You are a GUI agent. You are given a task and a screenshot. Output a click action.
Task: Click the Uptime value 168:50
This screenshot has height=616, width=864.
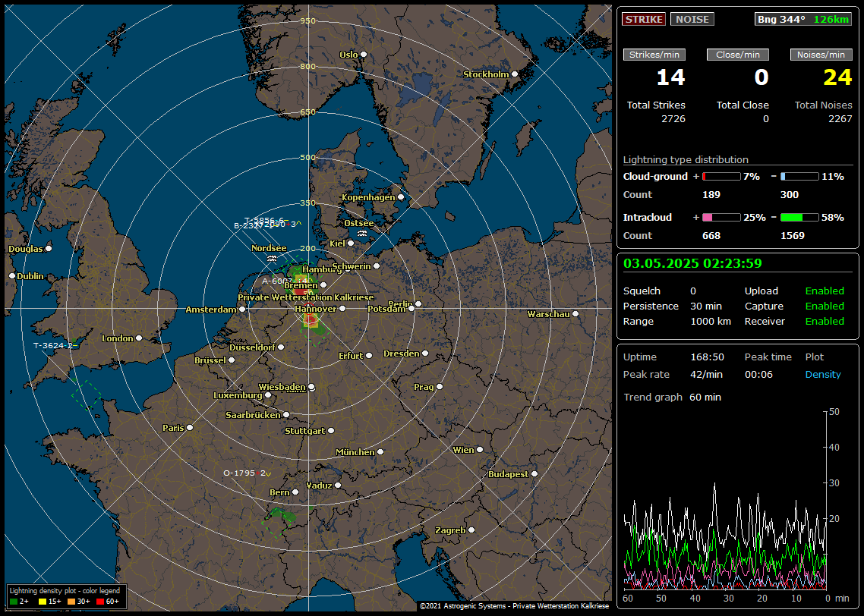(707, 357)
